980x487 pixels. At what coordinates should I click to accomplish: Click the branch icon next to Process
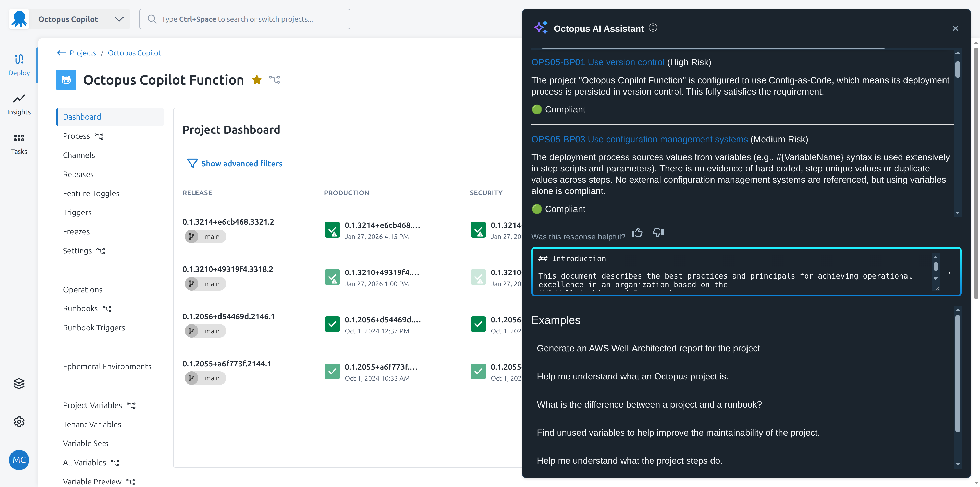(100, 136)
